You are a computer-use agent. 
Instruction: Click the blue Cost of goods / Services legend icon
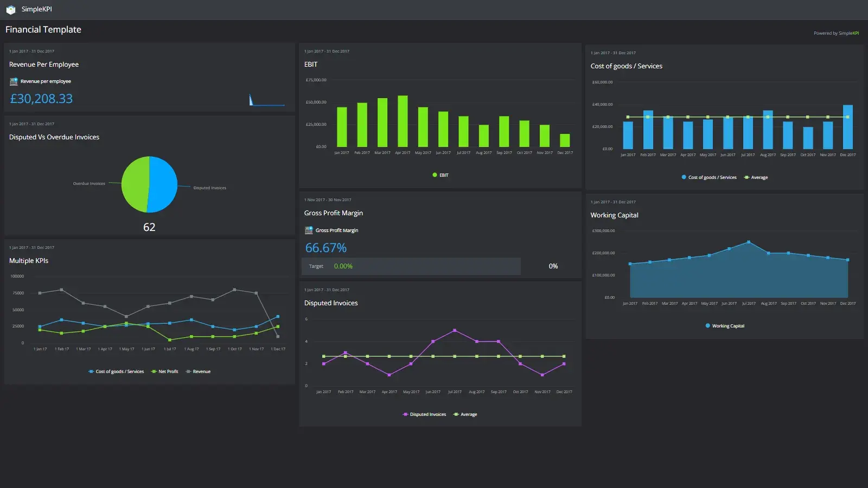click(x=683, y=177)
